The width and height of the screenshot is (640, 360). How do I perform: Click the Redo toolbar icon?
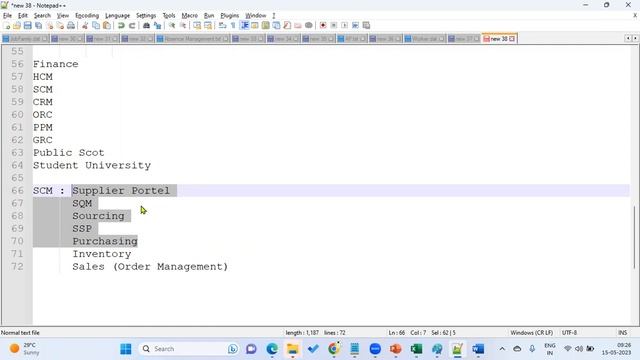point(132,25)
